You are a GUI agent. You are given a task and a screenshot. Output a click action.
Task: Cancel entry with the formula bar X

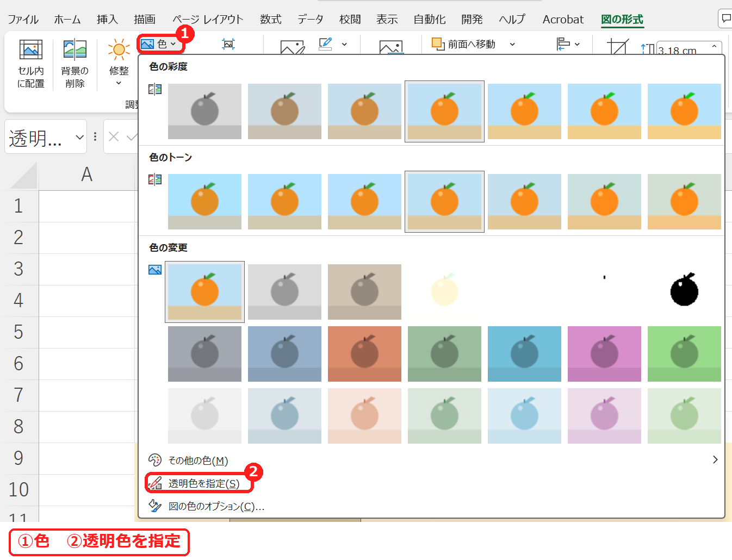pyautogui.click(x=114, y=136)
